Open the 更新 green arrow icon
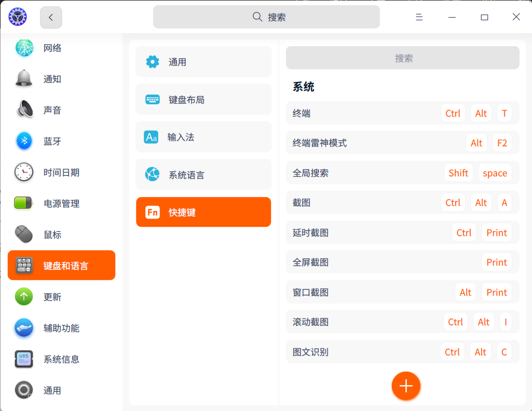532x411 pixels. tap(24, 296)
